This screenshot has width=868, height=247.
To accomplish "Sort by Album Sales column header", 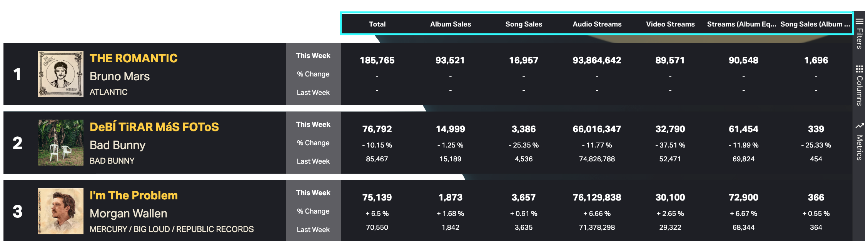I will (450, 24).
